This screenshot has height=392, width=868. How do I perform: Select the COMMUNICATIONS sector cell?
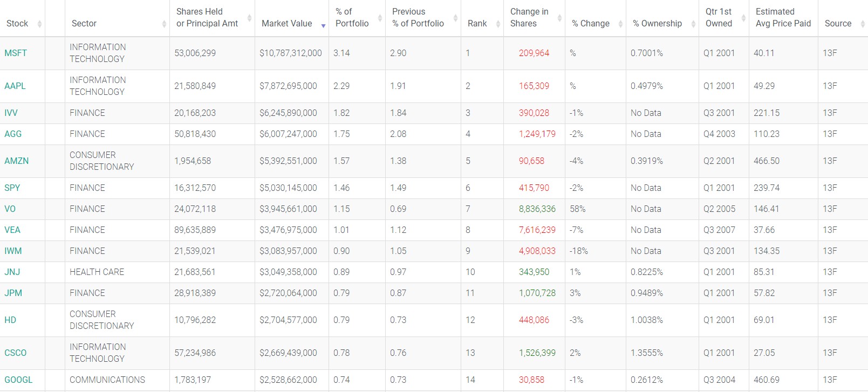107,380
